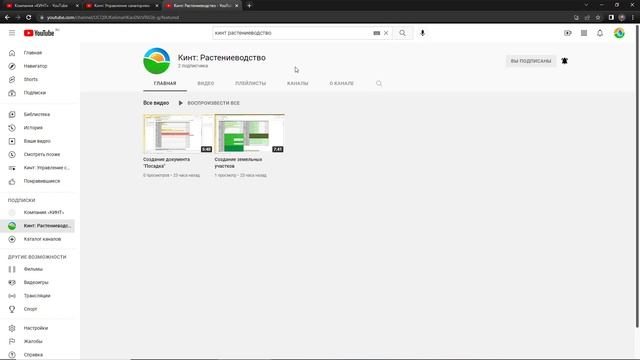
Task: Open Видеоигры in the sidebar
Action: coord(37,282)
